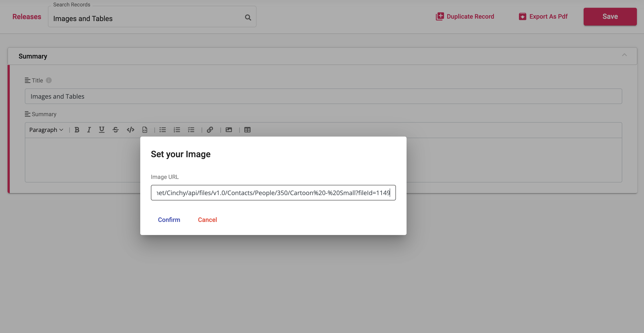The image size is (644, 333).
Task: Click the Confirm button in dialog
Action: point(169,219)
